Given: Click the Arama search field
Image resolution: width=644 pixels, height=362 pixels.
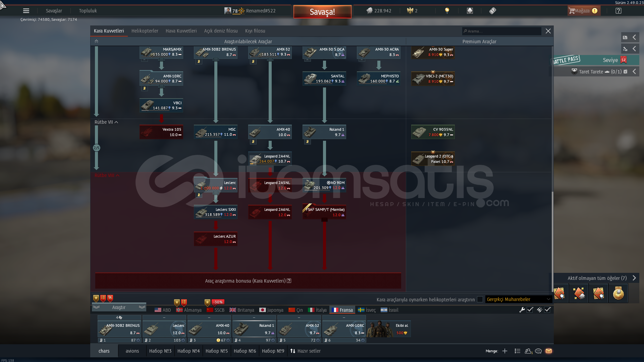Looking at the screenshot, I should pyautogui.click(x=502, y=31).
